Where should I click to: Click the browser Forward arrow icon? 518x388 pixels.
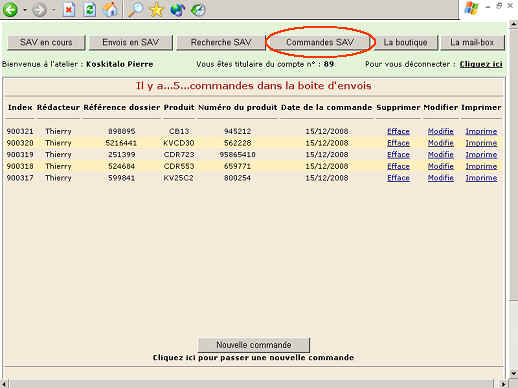(x=39, y=10)
